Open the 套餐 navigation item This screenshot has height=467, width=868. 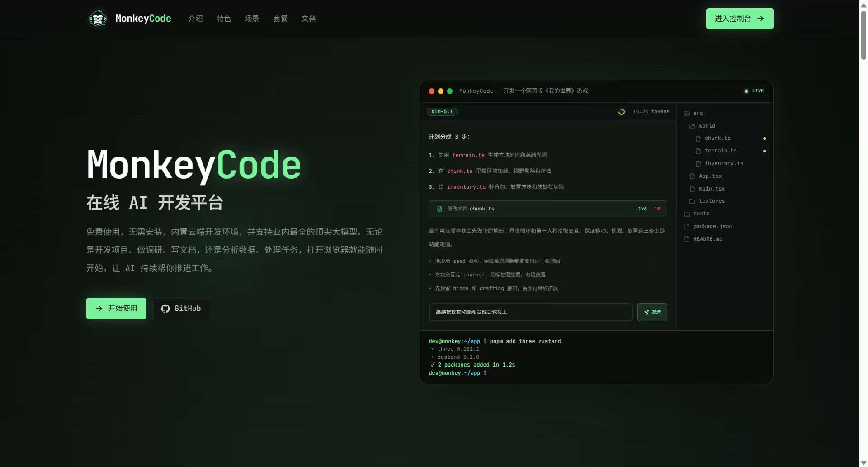(280, 19)
